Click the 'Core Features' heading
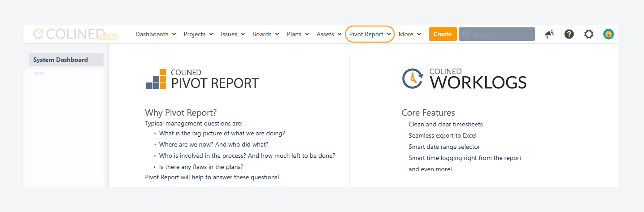Viewport: 644px width, 212px height. point(428,113)
